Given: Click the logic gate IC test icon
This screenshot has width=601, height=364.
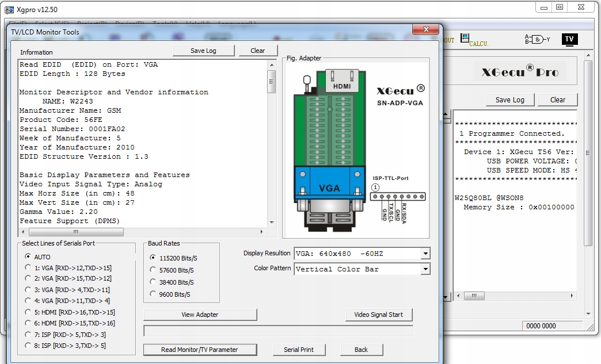Looking at the screenshot, I should pyautogui.click(x=537, y=39).
